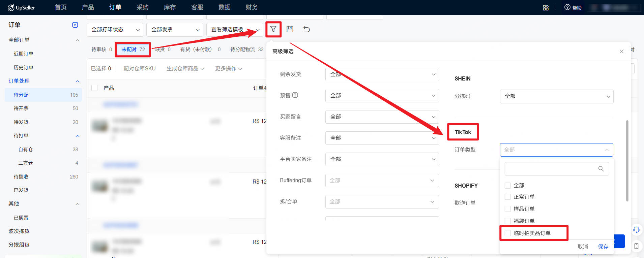Select 历史订单 in sidebar
Image resolution: width=644 pixels, height=258 pixels.
click(23, 68)
